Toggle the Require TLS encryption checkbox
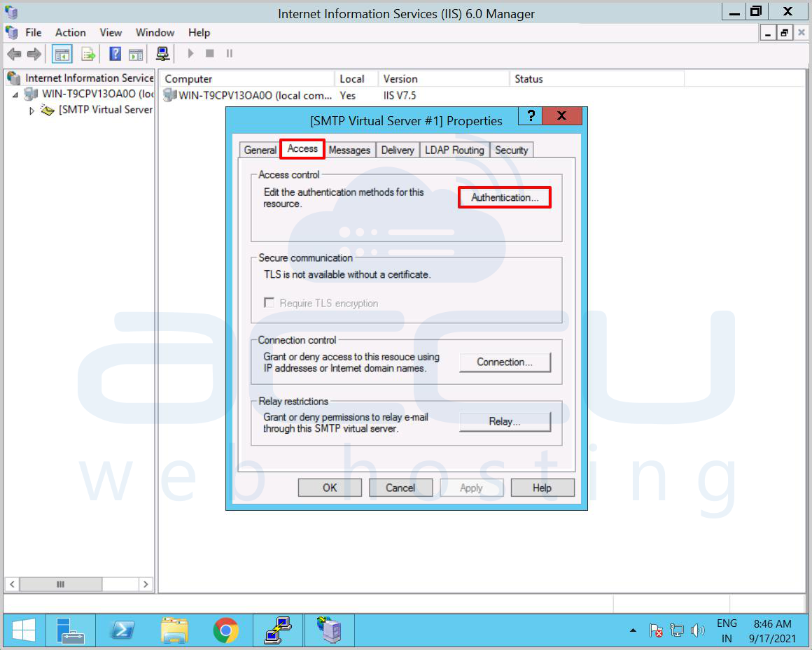Screen dimensions: 812x650 tap(269, 302)
